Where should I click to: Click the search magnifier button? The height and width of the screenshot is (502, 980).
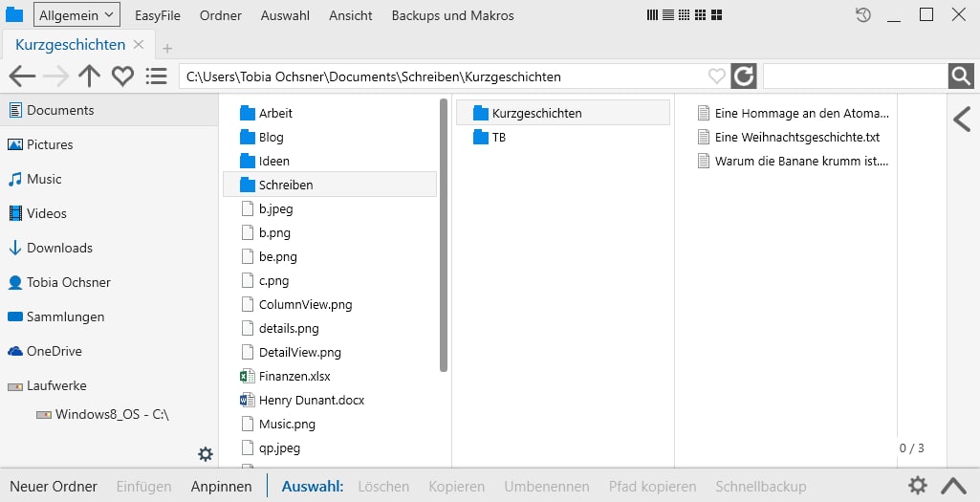[961, 76]
